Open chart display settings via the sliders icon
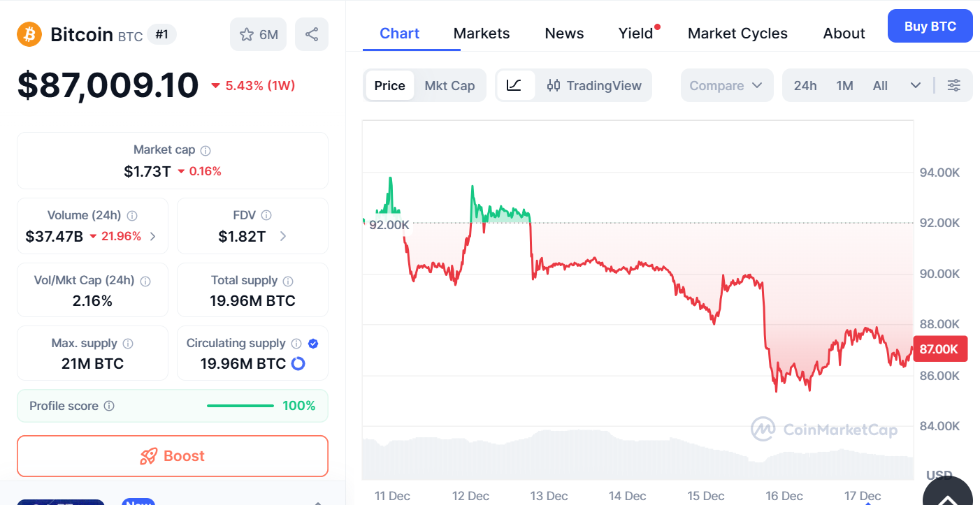The height and width of the screenshot is (505, 980). pos(954,85)
